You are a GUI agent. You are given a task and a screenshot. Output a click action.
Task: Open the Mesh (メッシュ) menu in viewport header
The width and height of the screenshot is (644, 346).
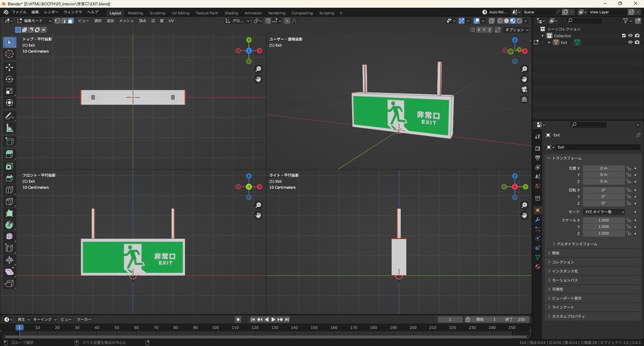click(126, 21)
